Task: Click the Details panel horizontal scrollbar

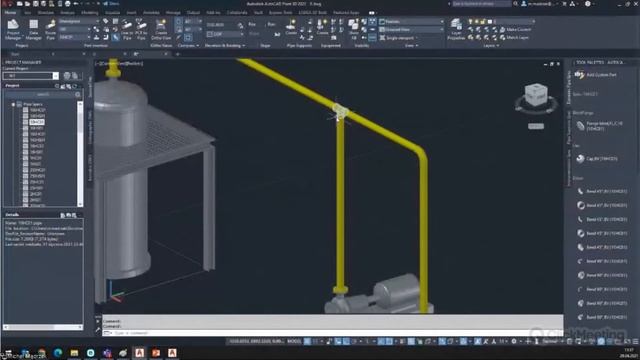Action: tap(43, 327)
